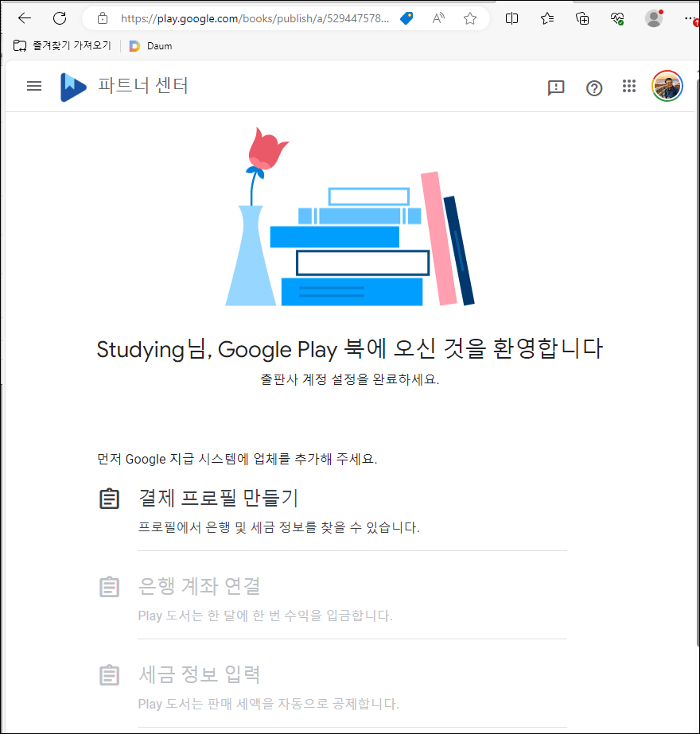Click the Google Play Books logo
Viewport: 700px width, 734px height.
[73, 87]
